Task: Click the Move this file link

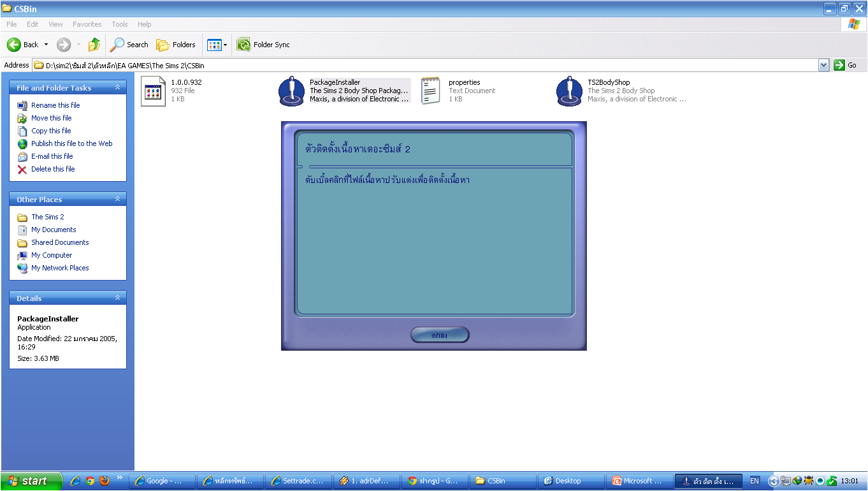Action: point(52,118)
